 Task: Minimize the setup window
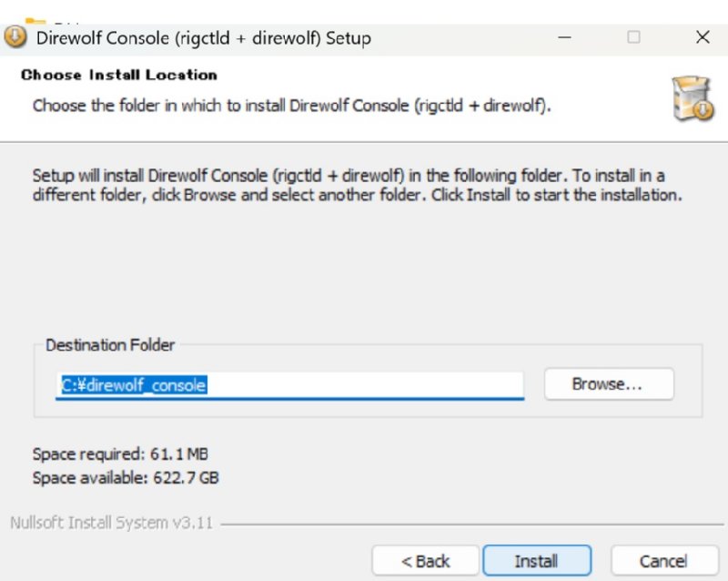click(567, 37)
